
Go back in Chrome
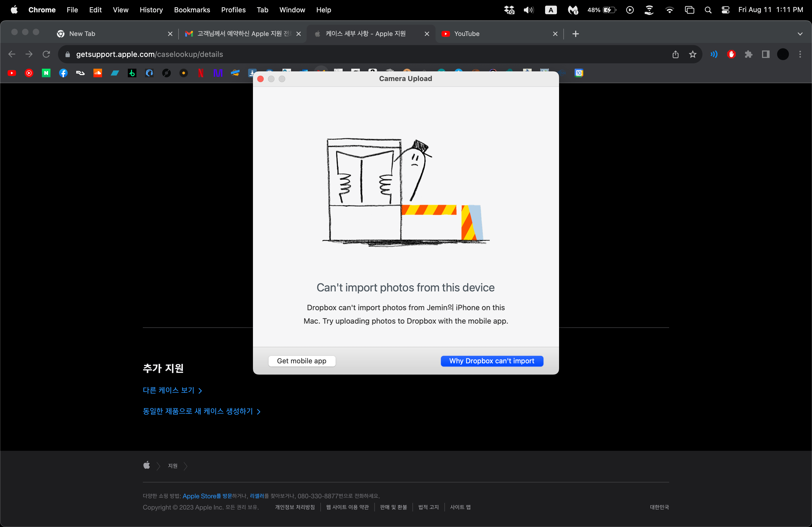pyautogui.click(x=12, y=54)
